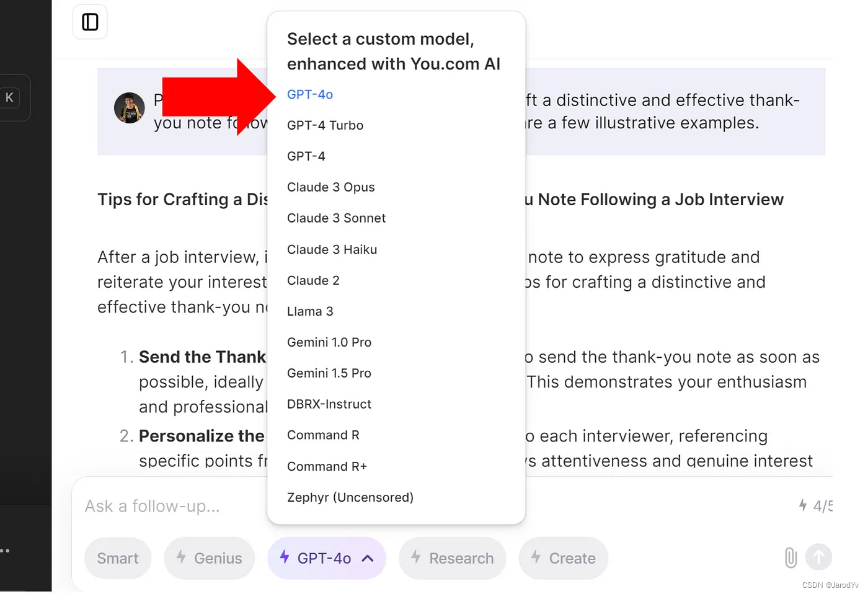Click the three dots in the dark sidebar

(x=5, y=551)
